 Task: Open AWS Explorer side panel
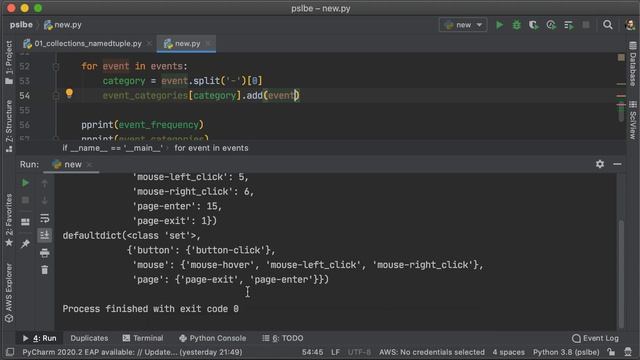pos(9,293)
